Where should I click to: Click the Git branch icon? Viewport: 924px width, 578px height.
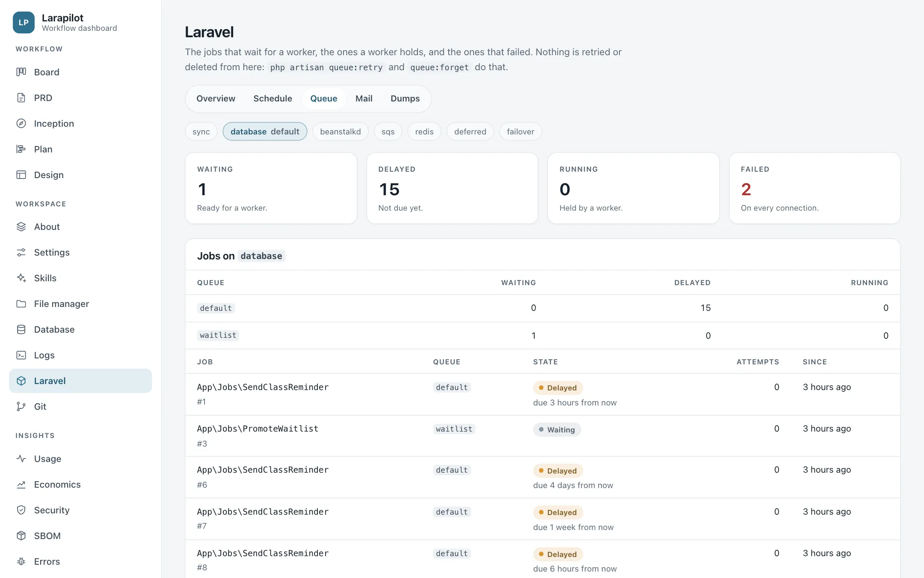tap(21, 406)
